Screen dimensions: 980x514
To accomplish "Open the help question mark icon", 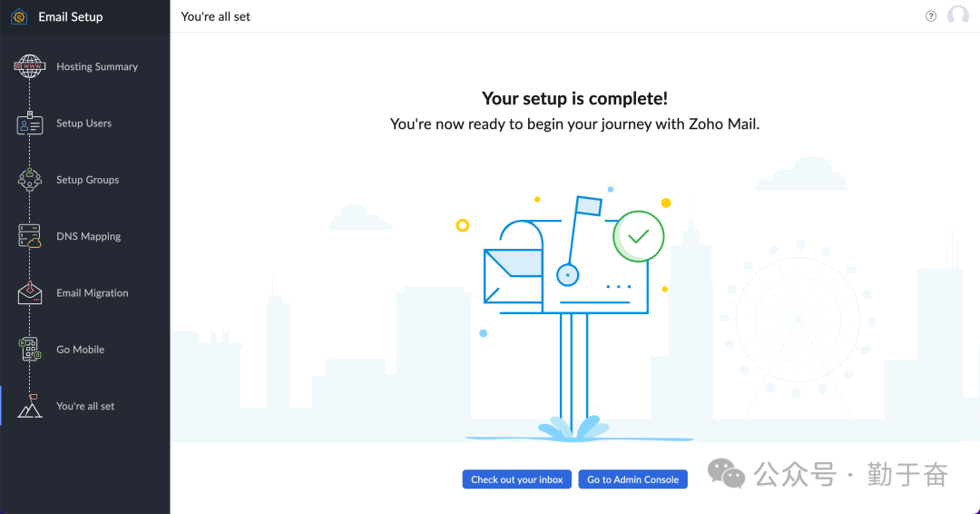I will click(931, 16).
